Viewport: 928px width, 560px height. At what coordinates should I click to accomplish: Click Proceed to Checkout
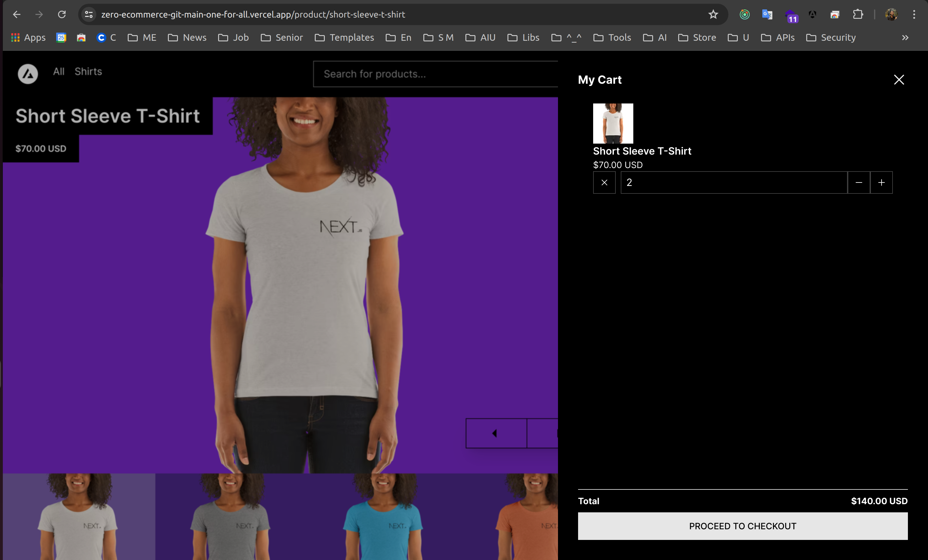[x=742, y=526]
